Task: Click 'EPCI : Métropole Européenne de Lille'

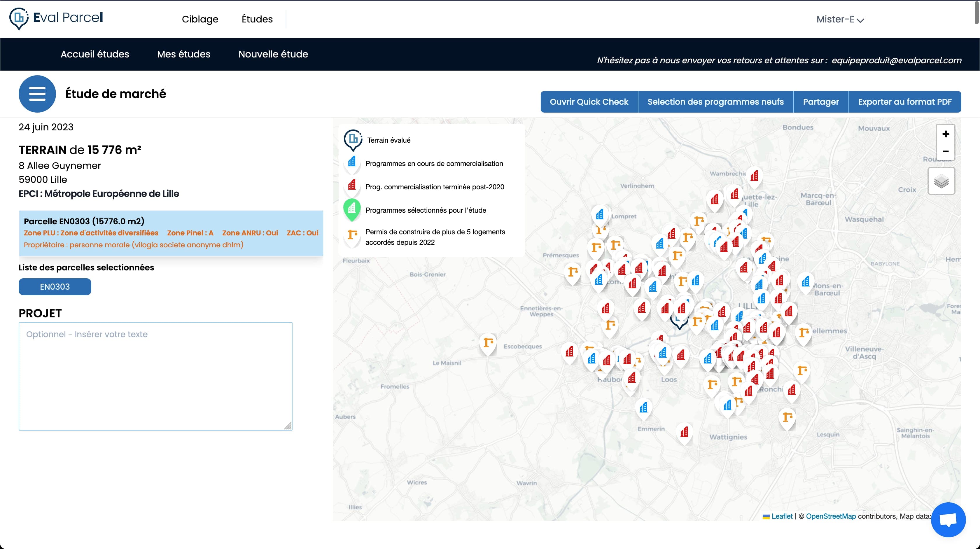Action: [x=99, y=194]
